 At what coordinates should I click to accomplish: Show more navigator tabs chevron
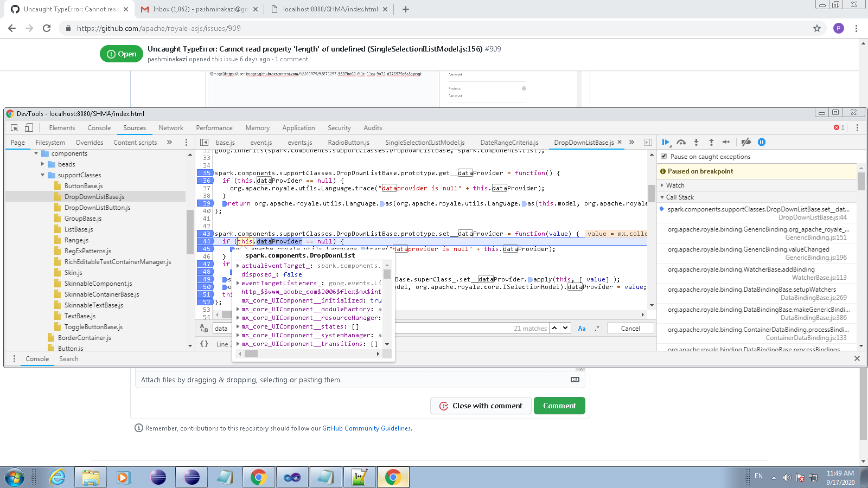pyautogui.click(x=169, y=143)
